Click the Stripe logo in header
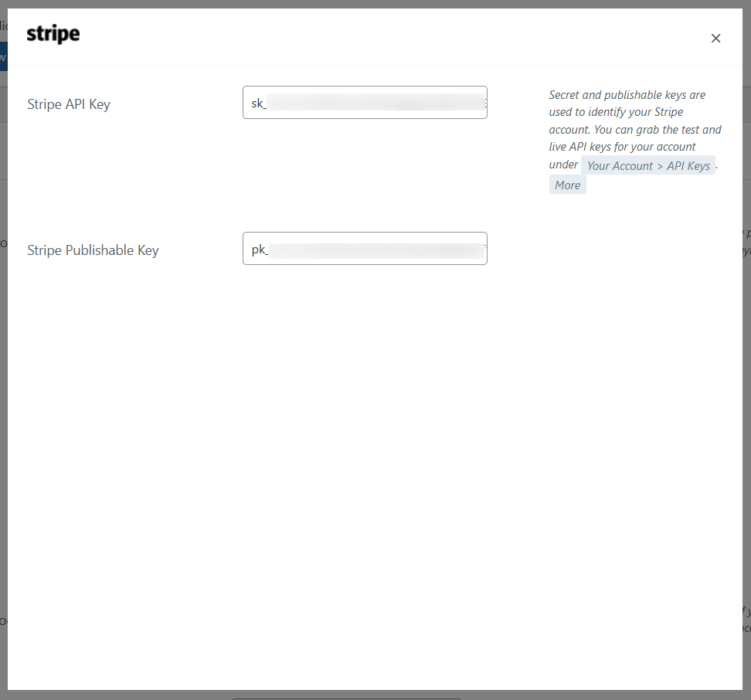 pyautogui.click(x=53, y=35)
